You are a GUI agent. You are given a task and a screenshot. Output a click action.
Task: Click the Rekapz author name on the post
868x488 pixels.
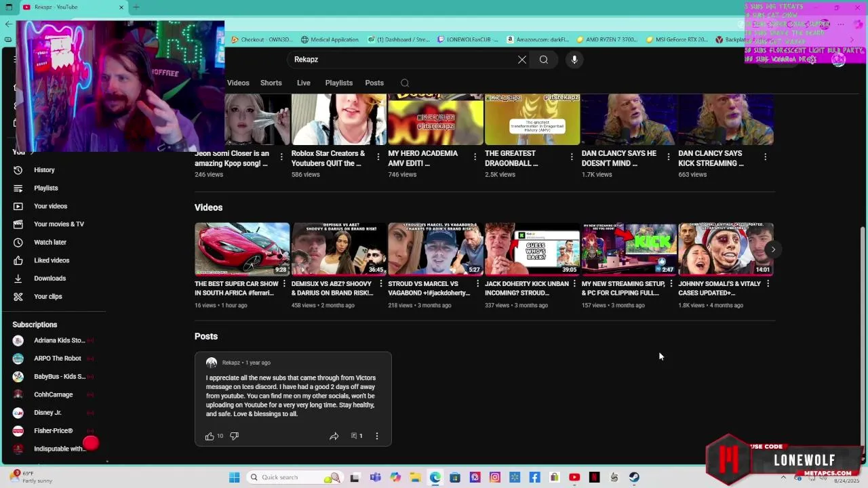[231, 363]
